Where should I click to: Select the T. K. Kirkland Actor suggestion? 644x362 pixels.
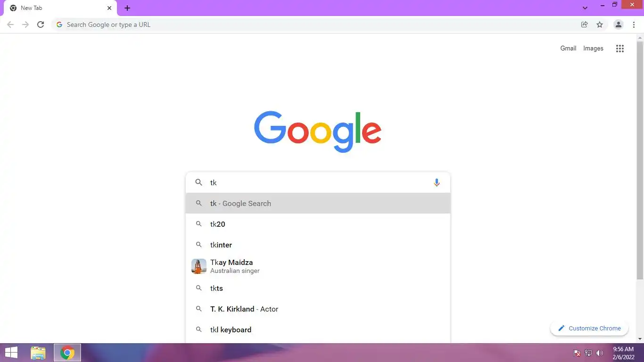point(318,309)
